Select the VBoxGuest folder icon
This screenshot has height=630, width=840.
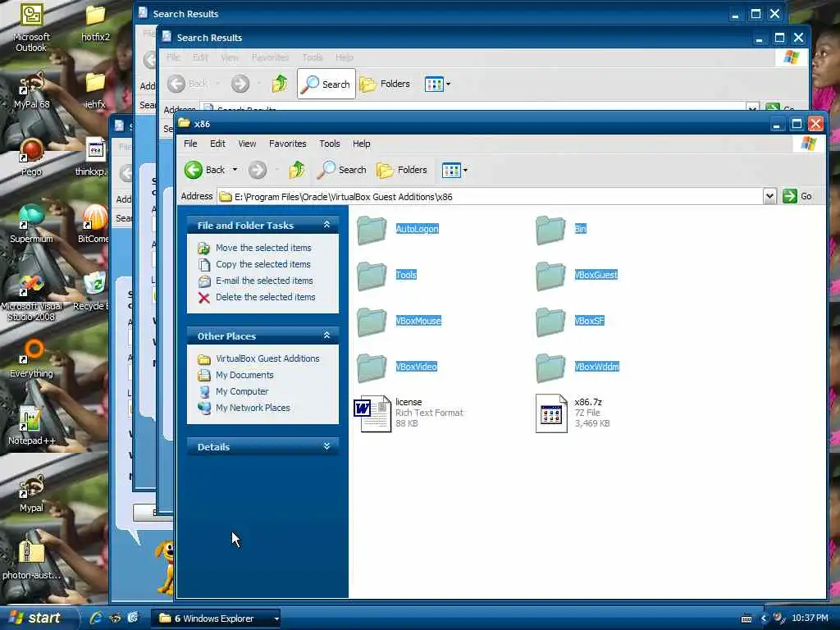tap(550, 276)
